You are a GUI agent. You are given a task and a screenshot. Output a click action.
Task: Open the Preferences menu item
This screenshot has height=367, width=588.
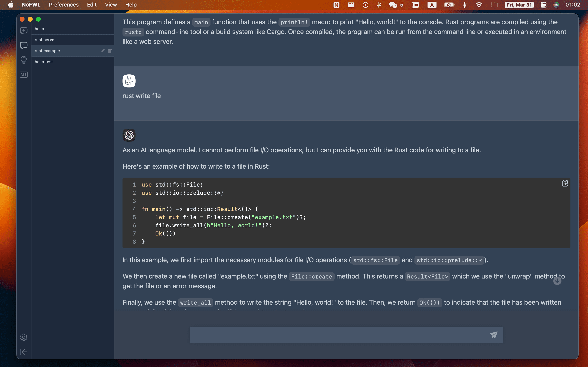(x=63, y=5)
